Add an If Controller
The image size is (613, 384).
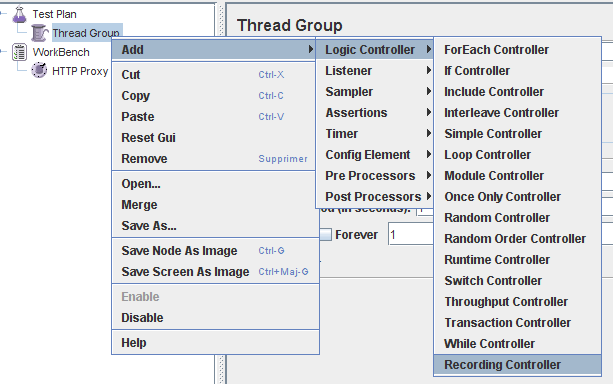tap(517, 71)
